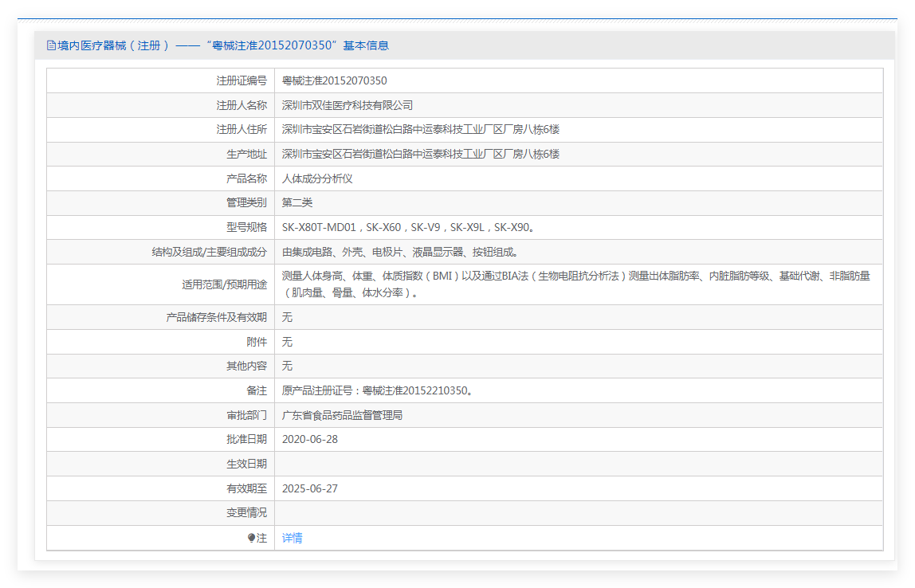Click the 注册人名称 field label
This screenshot has height=588, width=915.
(x=242, y=105)
